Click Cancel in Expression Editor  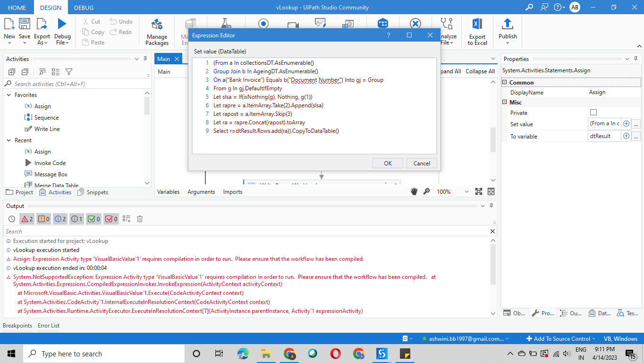[x=422, y=163]
